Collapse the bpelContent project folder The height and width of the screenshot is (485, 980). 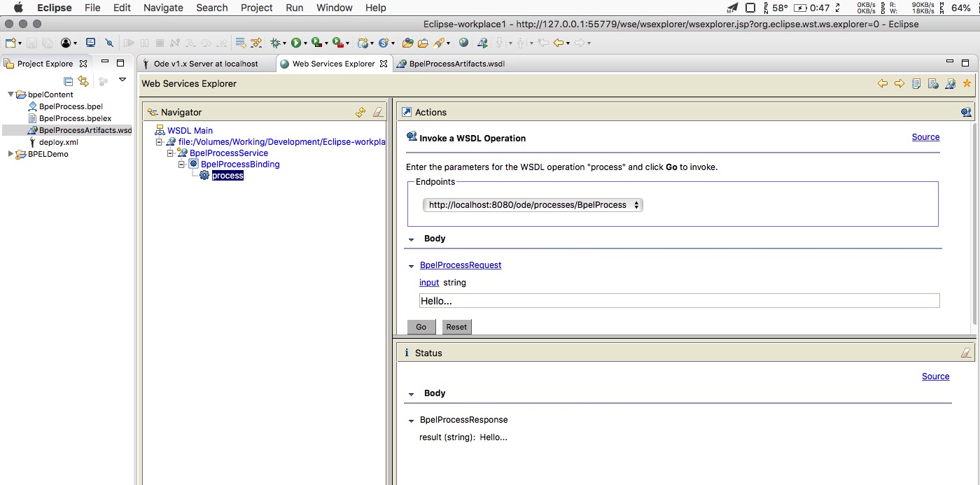[x=10, y=94]
